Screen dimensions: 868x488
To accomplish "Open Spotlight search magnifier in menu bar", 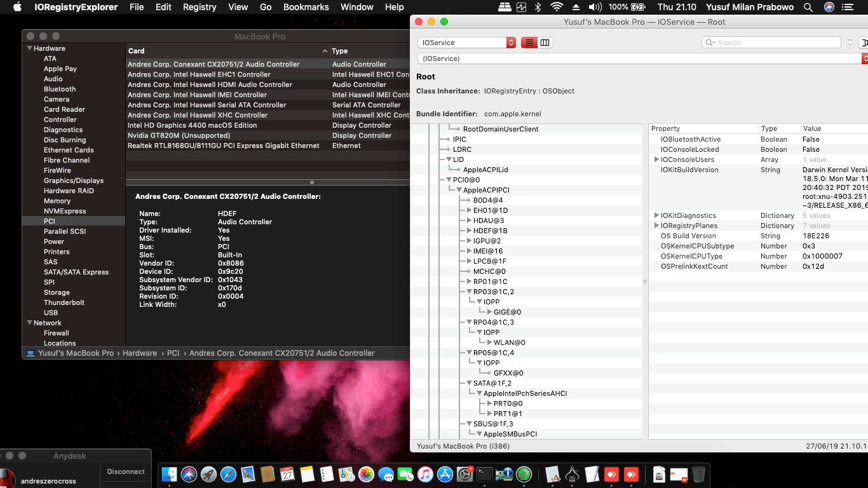I will pyautogui.click(x=808, y=7).
